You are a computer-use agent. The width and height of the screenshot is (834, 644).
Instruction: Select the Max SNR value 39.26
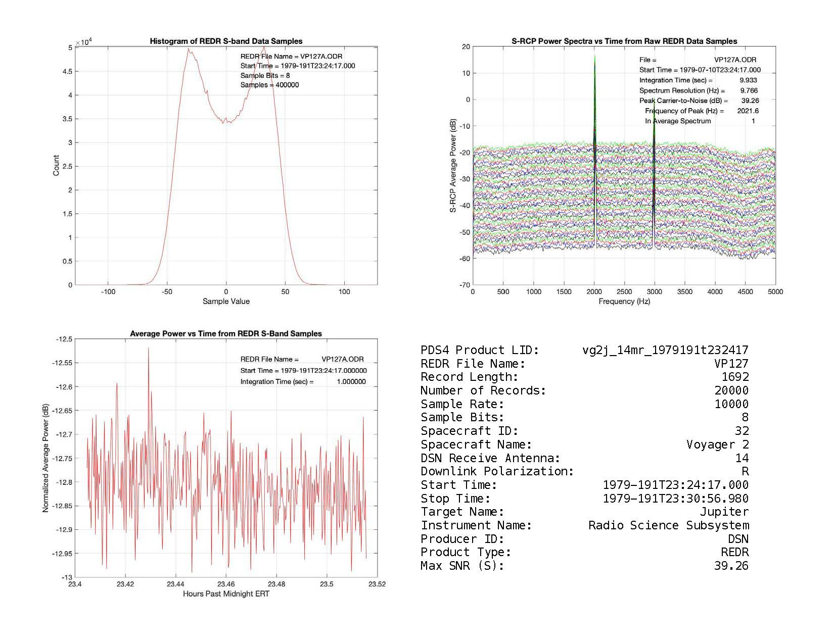click(731, 566)
